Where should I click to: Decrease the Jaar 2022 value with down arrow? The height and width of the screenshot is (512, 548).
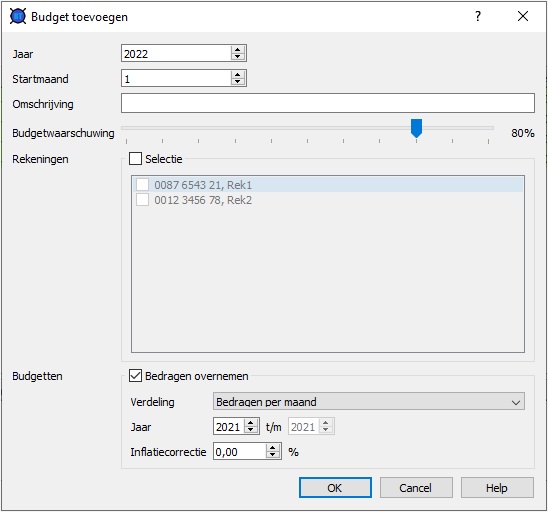tap(238, 57)
